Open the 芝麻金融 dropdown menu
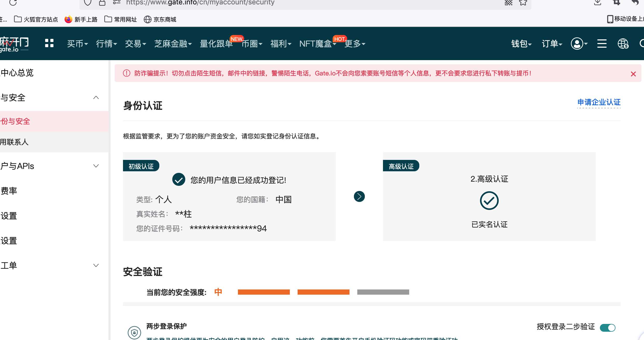Viewport: 644px width, 340px height. [x=173, y=44]
